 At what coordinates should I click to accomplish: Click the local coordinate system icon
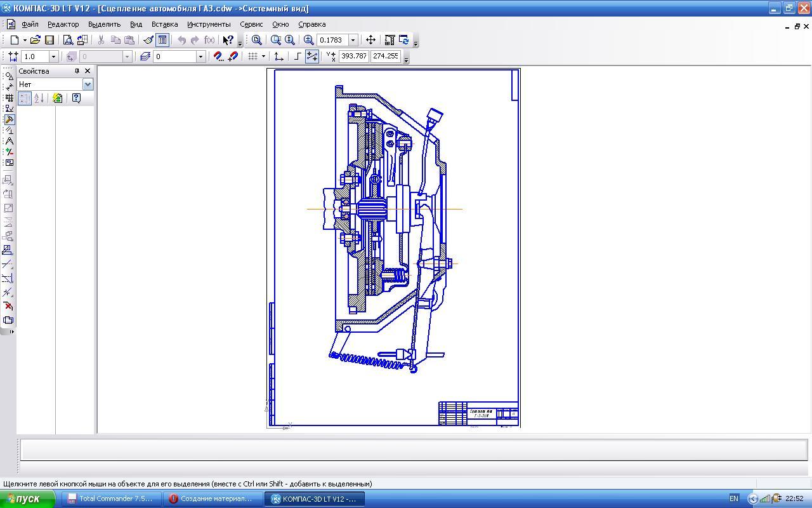pos(278,57)
